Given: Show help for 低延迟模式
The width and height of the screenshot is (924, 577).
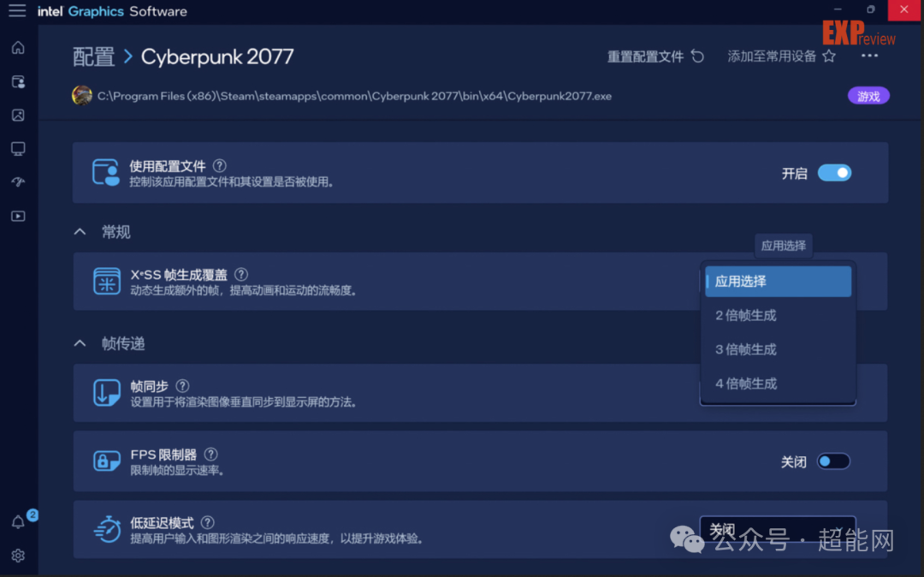Looking at the screenshot, I should (x=207, y=522).
